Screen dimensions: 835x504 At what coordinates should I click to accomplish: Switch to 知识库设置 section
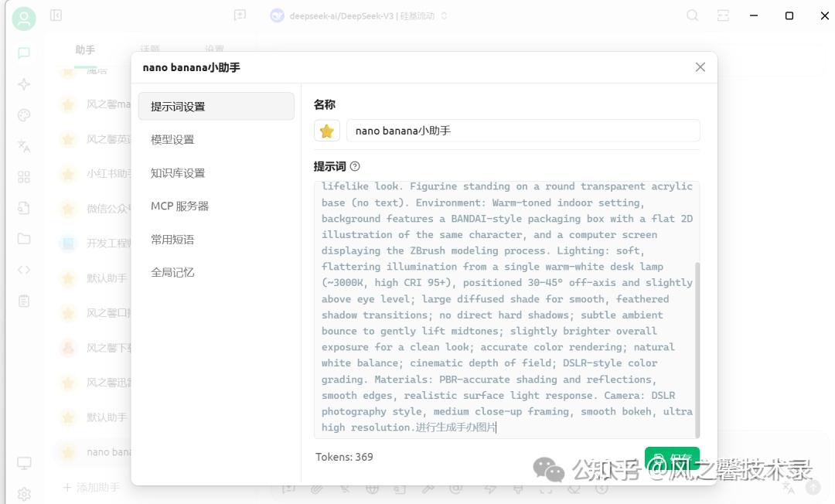tap(178, 173)
